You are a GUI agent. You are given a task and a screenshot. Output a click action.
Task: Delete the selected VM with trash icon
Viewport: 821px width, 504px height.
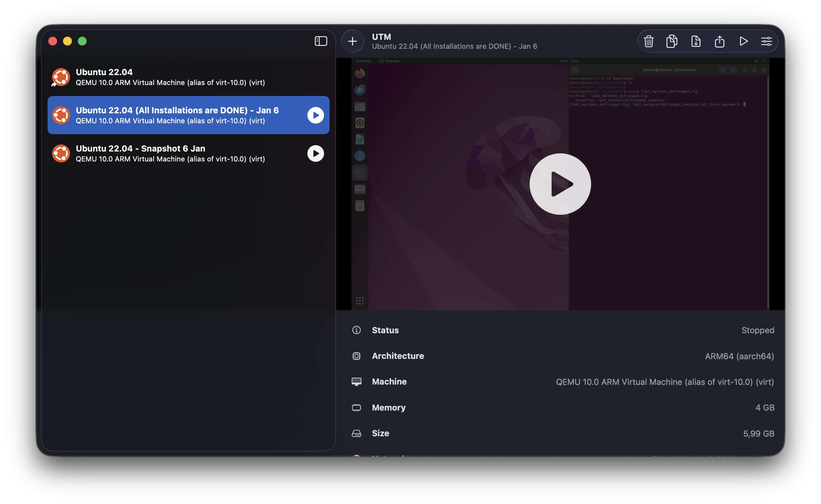(x=648, y=41)
